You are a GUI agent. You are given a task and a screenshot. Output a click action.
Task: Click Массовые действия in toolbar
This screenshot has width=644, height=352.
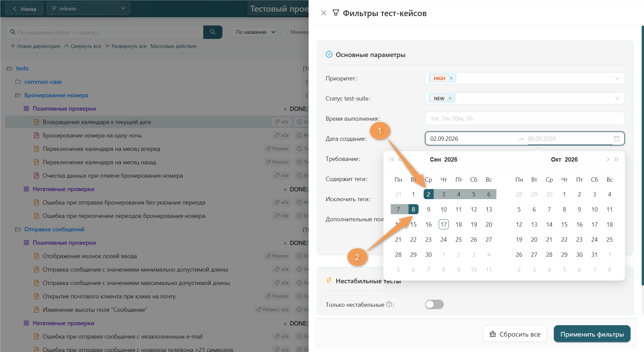pyautogui.click(x=173, y=46)
